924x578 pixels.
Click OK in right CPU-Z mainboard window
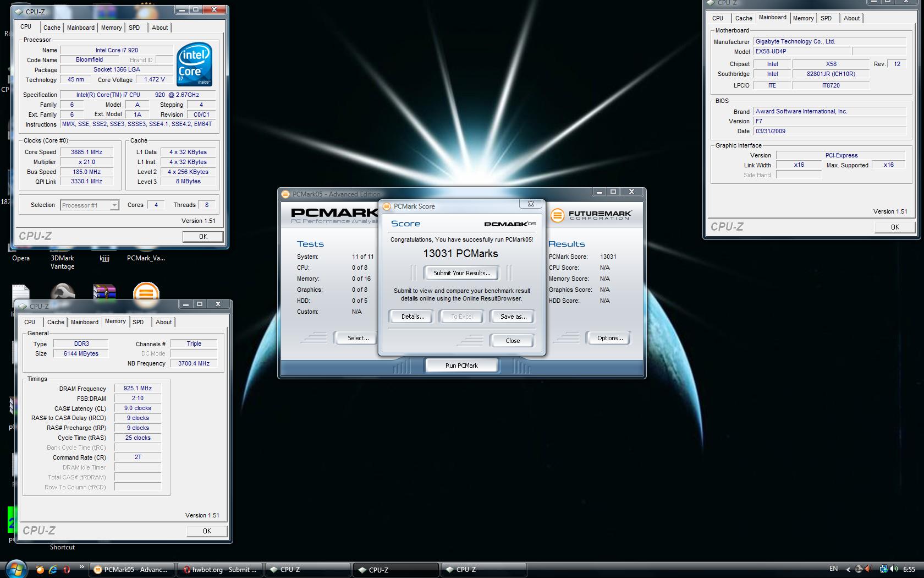(895, 227)
